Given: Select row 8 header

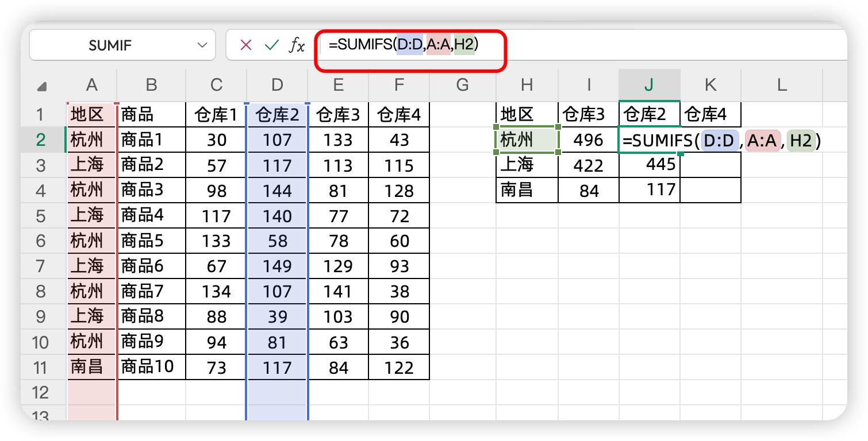Looking at the screenshot, I should (x=43, y=292).
